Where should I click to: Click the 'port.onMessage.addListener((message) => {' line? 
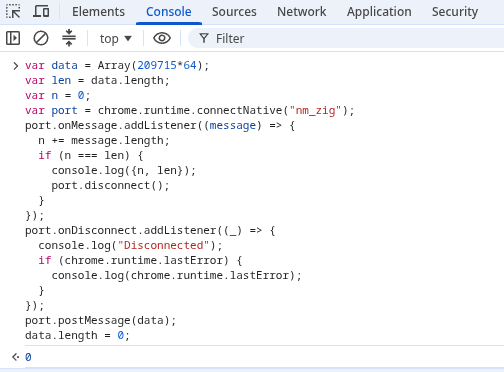point(160,125)
